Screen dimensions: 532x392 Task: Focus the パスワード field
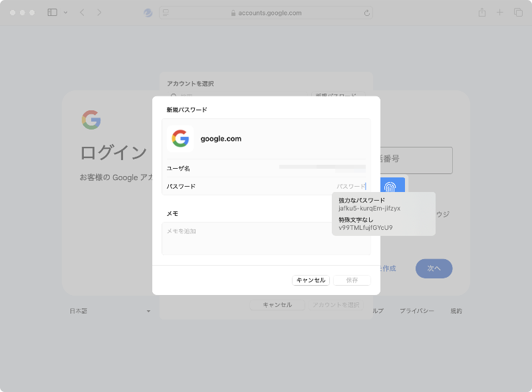[266, 186]
